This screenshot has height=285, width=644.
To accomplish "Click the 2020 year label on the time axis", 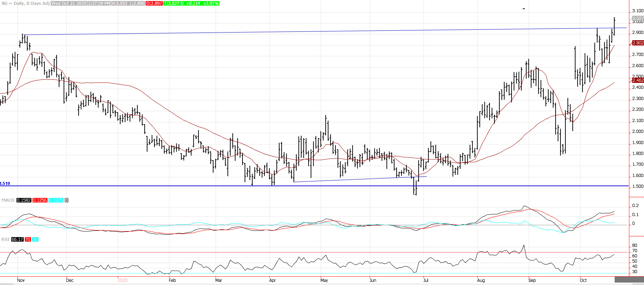I will 123,280.
